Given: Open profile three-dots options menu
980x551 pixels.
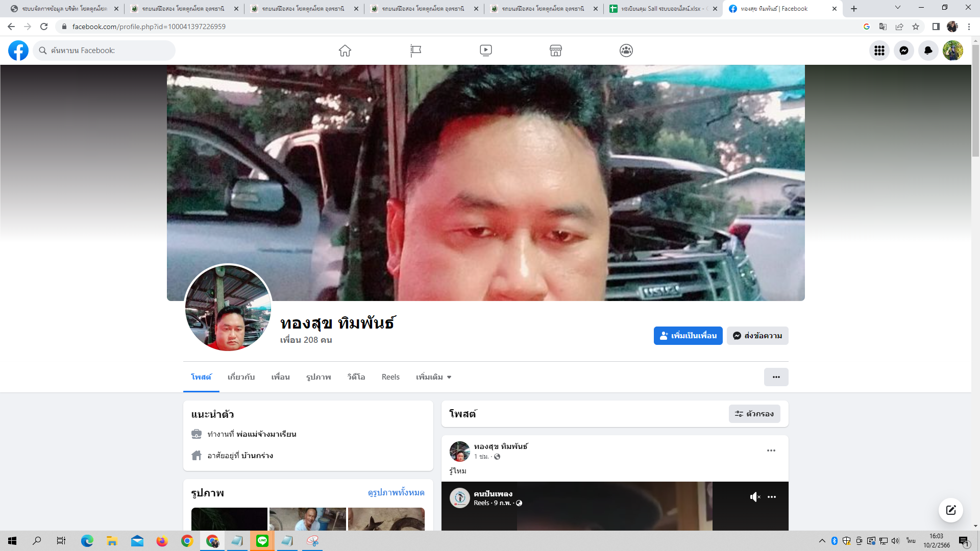Looking at the screenshot, I should [x=776, y=377].
